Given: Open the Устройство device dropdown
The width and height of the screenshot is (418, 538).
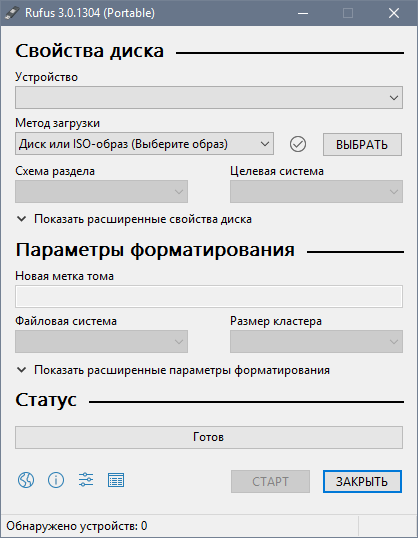Looking at the screenshot, I should pyautogui.click(x=209, y=97).
